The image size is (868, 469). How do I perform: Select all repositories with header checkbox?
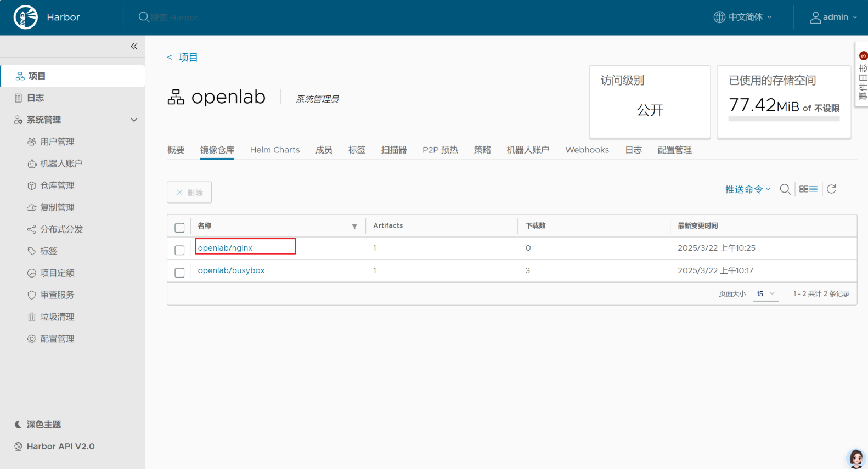(x=179, y=228)
